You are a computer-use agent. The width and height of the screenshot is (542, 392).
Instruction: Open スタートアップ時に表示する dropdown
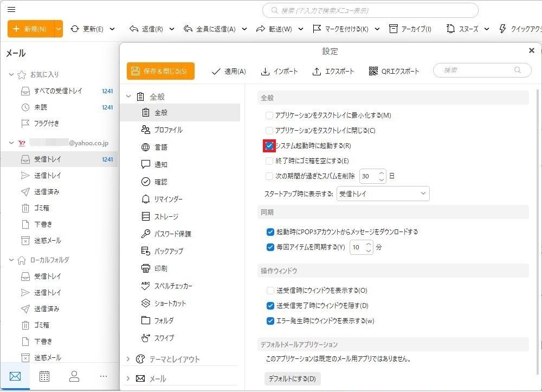tap(383, 194)
